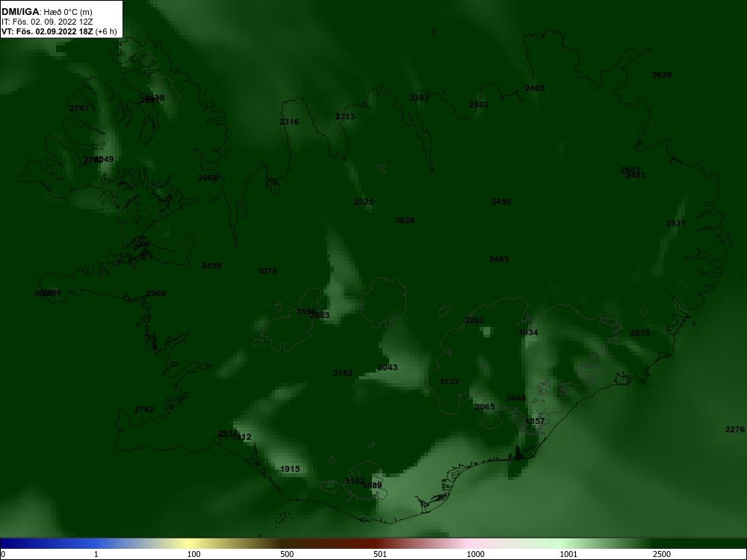Click the 2629 height value
The width and height of the screenshot is (747, 560).
tap(662, 75)
